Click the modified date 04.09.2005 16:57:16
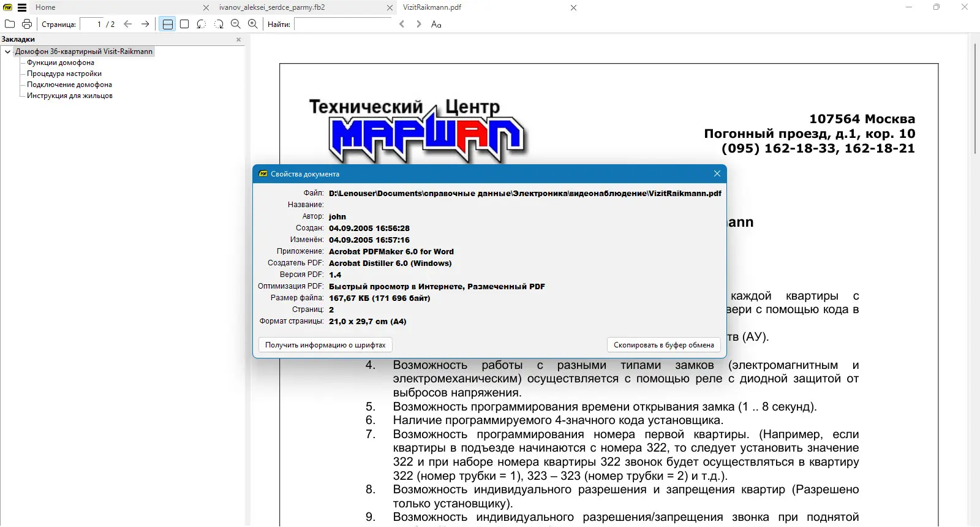Viewport: 980px width, 527px height. point(369,240)
